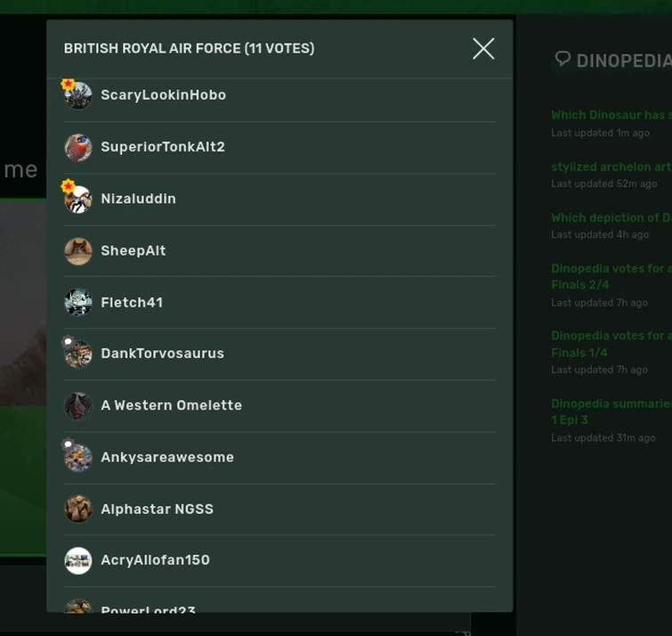This screenshot has width=672, height=636.
Task: Click Ankysareawesome's avatar icon
Action: pos(78,458)
